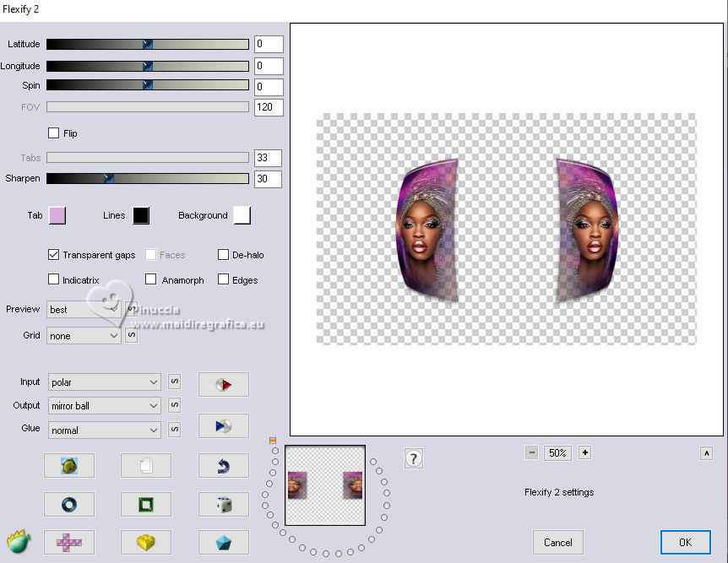This screenshot has width=728, height=563.
Task: Click the blue undo arrow button
Action: (223, 466)
